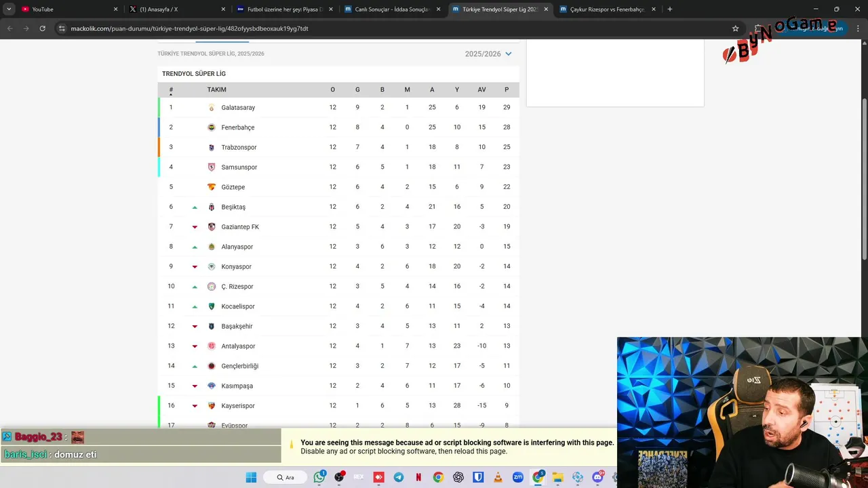
Task: Click the Kayserispor team logo
Action: tap(212, 405)
